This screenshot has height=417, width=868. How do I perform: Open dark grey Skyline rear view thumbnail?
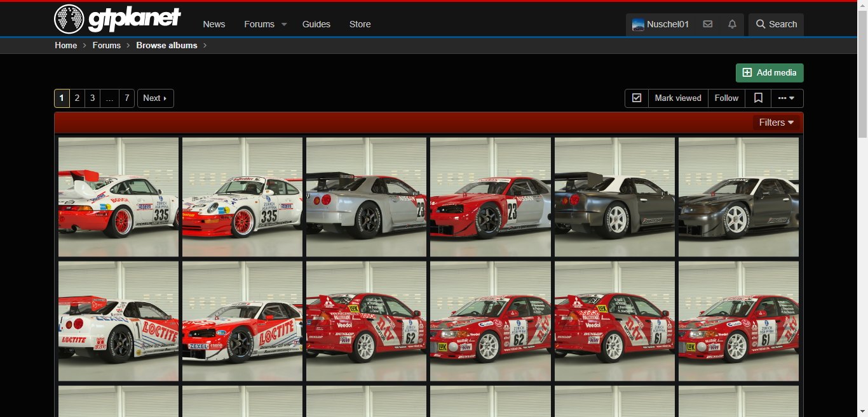pyautogui.click(x=614, y=197)
